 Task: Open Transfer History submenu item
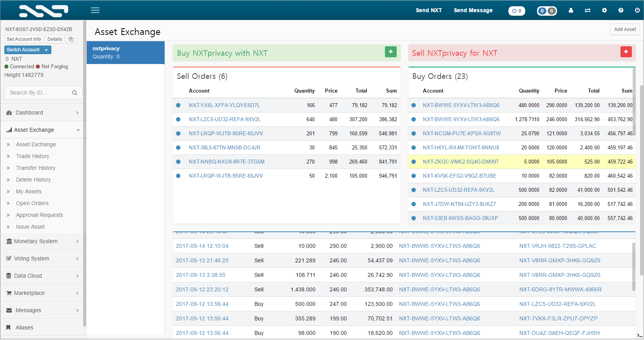point(36,168)
